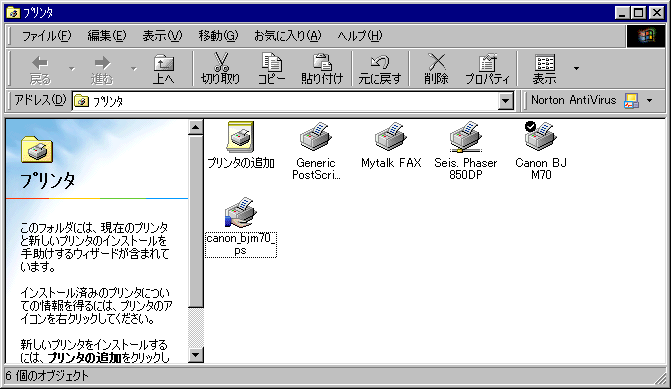
Task: Click the 貼り付け (Paste) toolbar icon
Action: click(322, 62)
